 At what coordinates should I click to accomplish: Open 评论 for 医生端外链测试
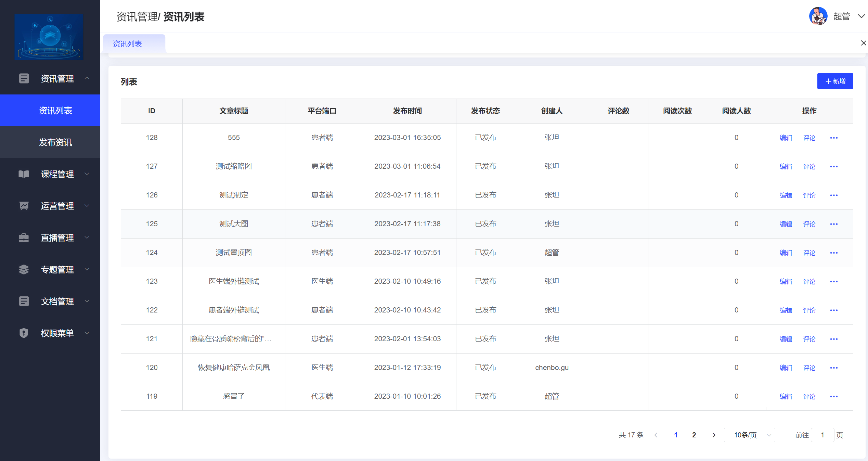[809, 281]
